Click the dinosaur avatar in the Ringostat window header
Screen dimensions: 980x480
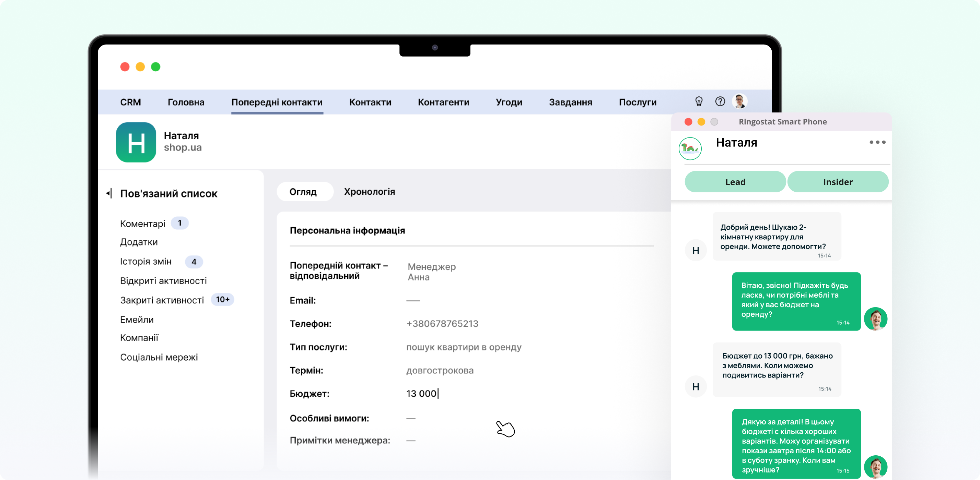(x=690, y=149)
